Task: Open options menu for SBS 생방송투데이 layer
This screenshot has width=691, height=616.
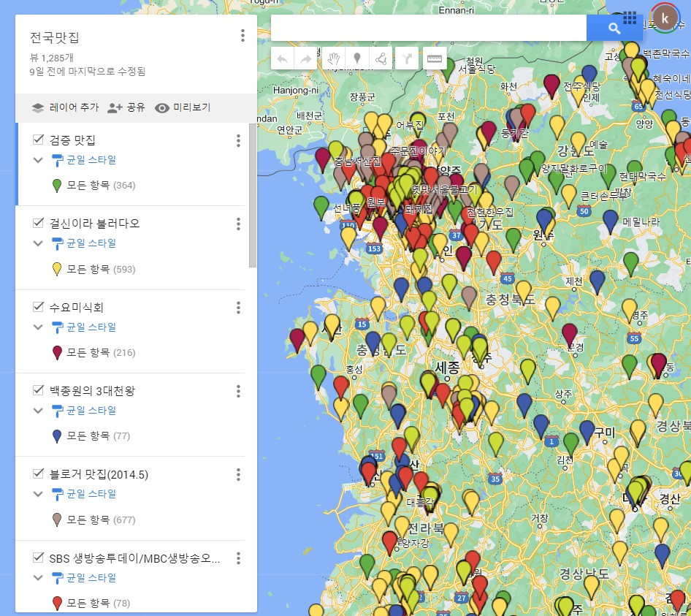Action: pos(238,558)
